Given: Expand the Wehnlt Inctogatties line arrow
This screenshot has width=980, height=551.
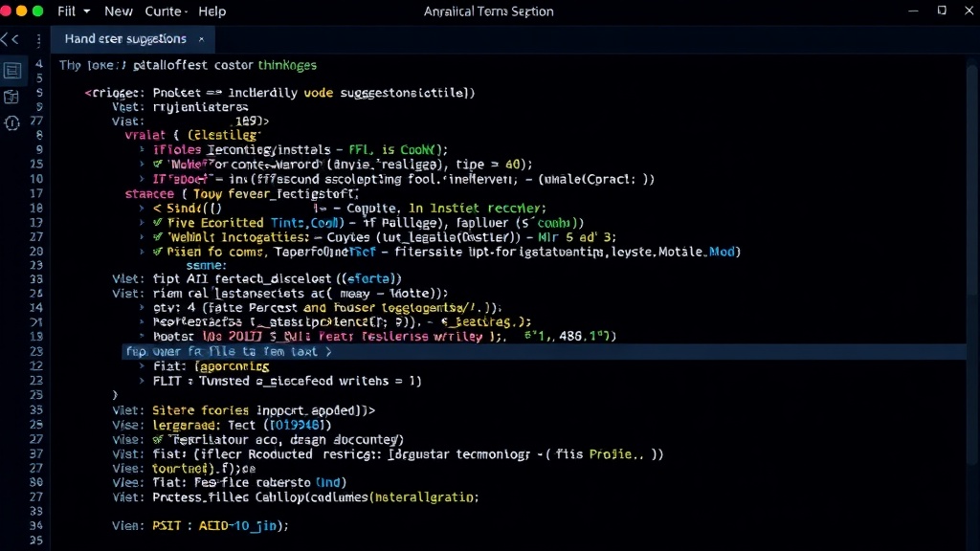Looking at the screenshot, I should click(142, 237).
